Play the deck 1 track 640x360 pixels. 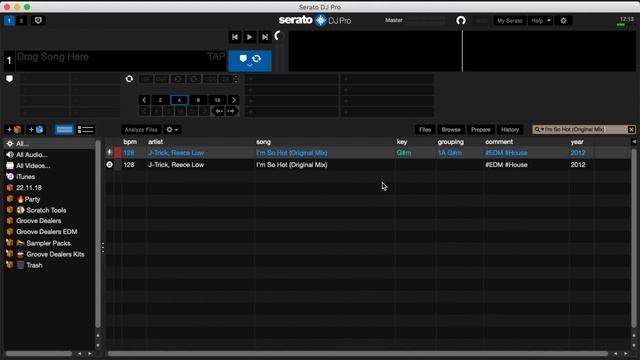(x=249, y=37)
